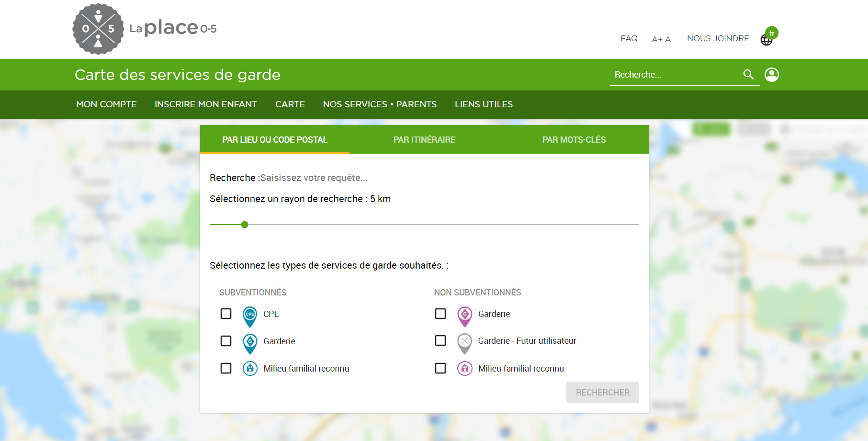Click the SUBVENTIONNÉS heading
The height and width of the screenshot is (441, 868).
tap(253, 292)
